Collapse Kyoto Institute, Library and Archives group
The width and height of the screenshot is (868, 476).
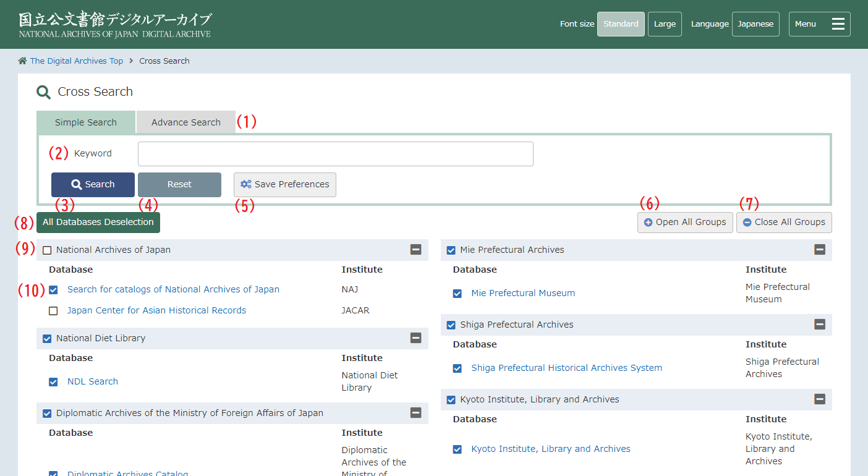tap(820, 399)
